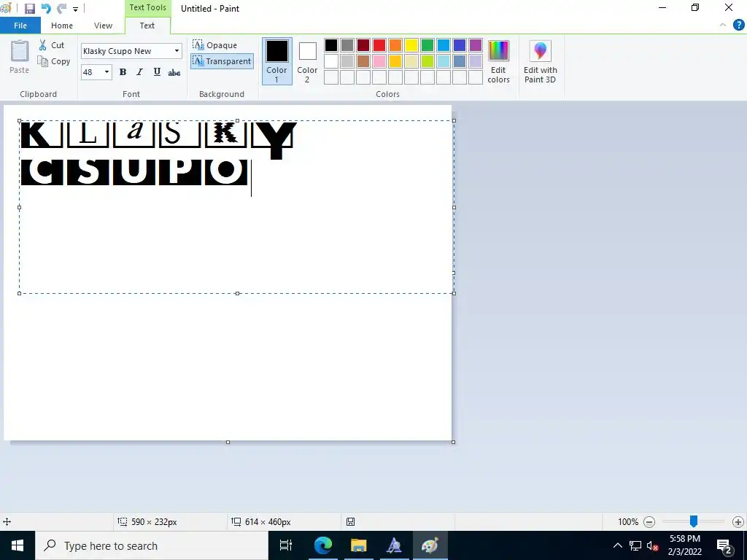
Task: Open Edit colors dialog
Action: click(x=498, y=61)
